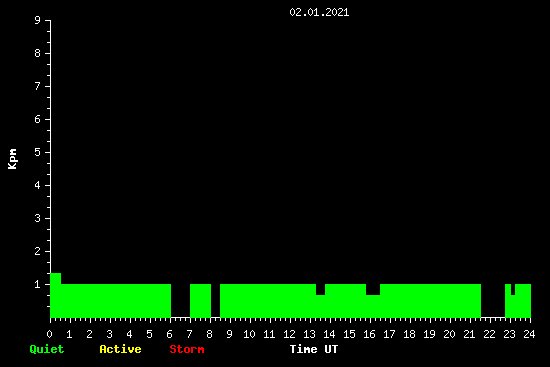Image resolution: width=550 pixels, height=367 pixels.
Task: Select the yellow Active legend label
Action: click(120, 349)
